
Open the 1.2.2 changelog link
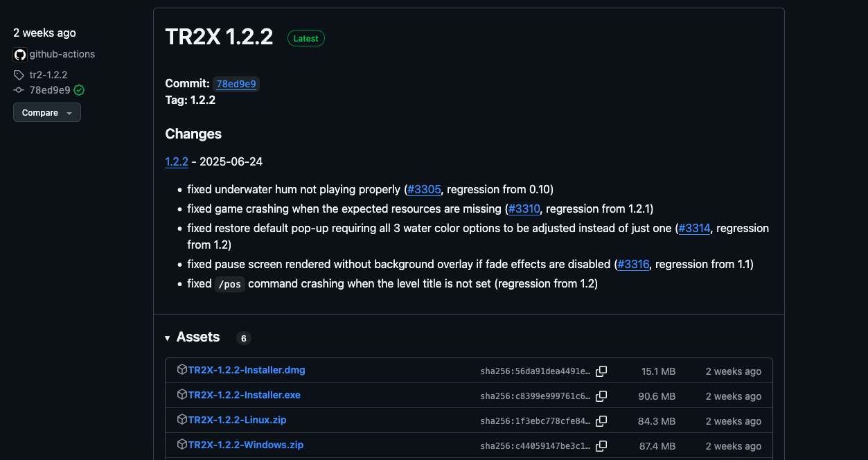177,161
